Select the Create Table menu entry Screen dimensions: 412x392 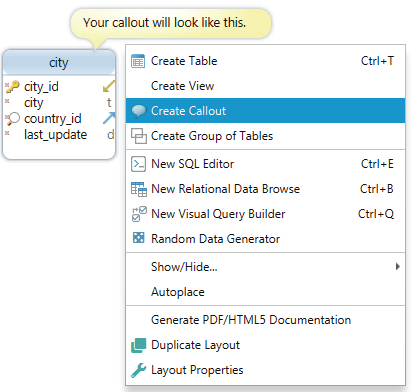[266, 61]
